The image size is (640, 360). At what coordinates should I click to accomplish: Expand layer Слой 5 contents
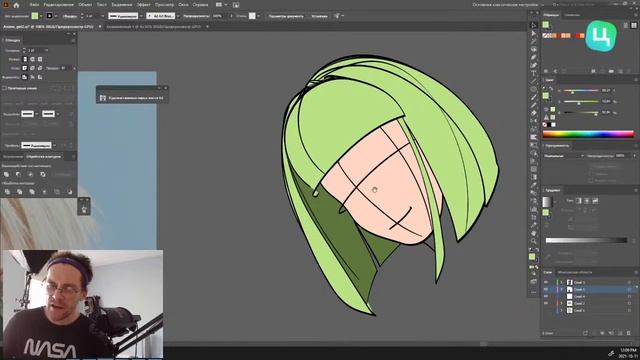point(561,282)
